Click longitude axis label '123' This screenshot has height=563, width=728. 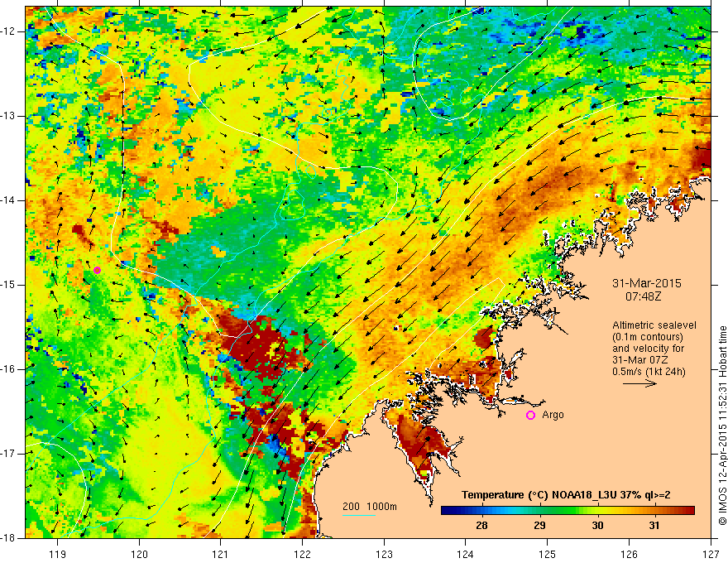[x=384, y=555]
